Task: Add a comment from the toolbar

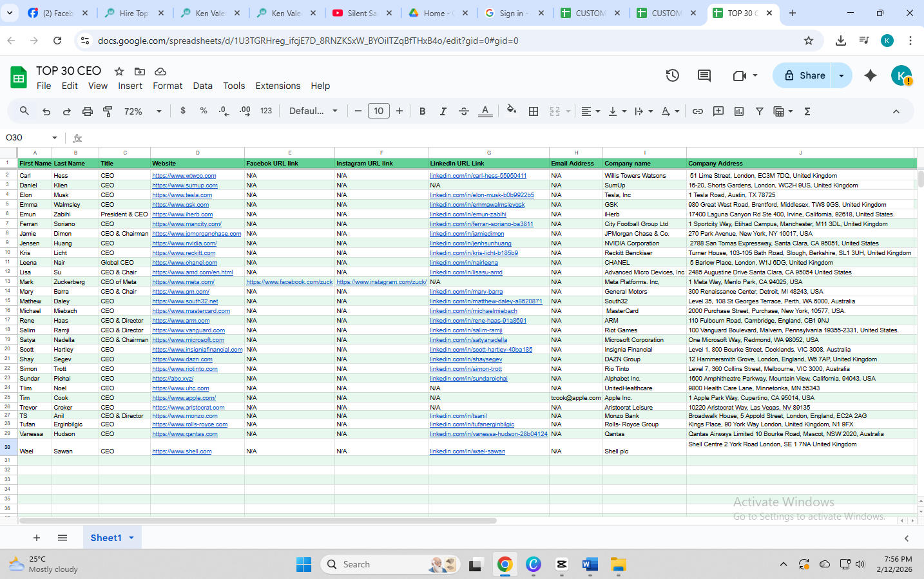Action: (718, 111)
